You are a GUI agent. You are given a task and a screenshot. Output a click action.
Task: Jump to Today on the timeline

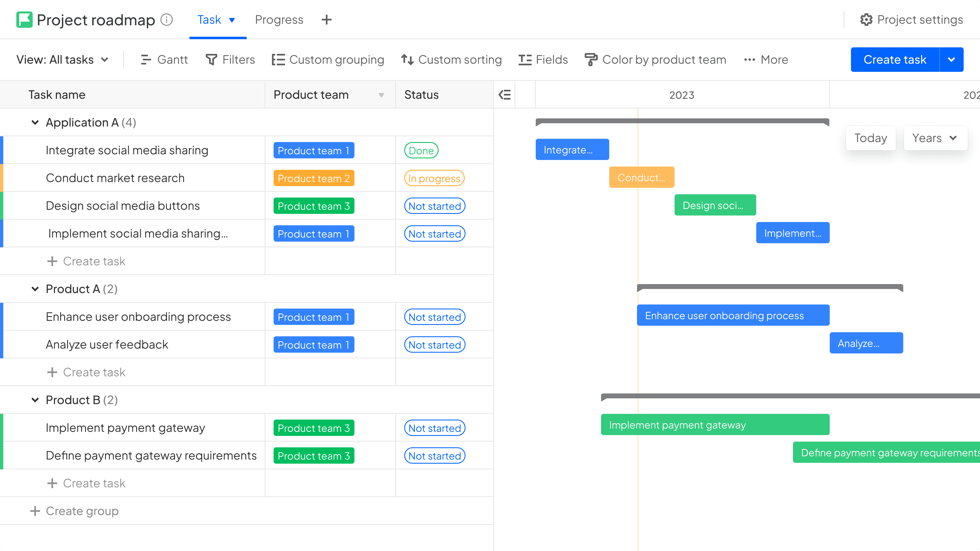tap(871, 138)
